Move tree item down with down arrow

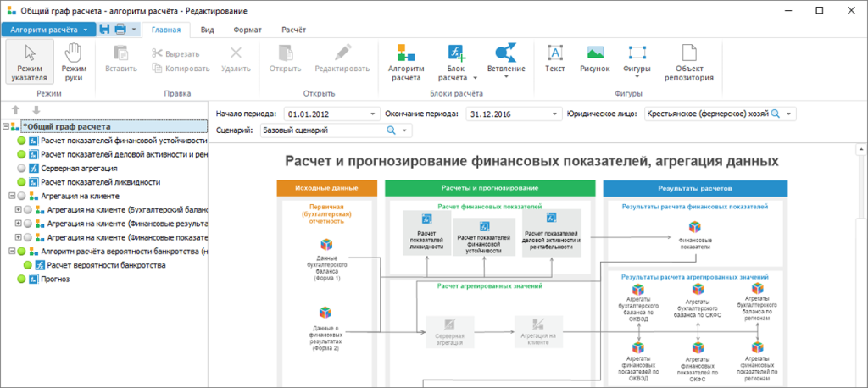(x=36, y=110)
